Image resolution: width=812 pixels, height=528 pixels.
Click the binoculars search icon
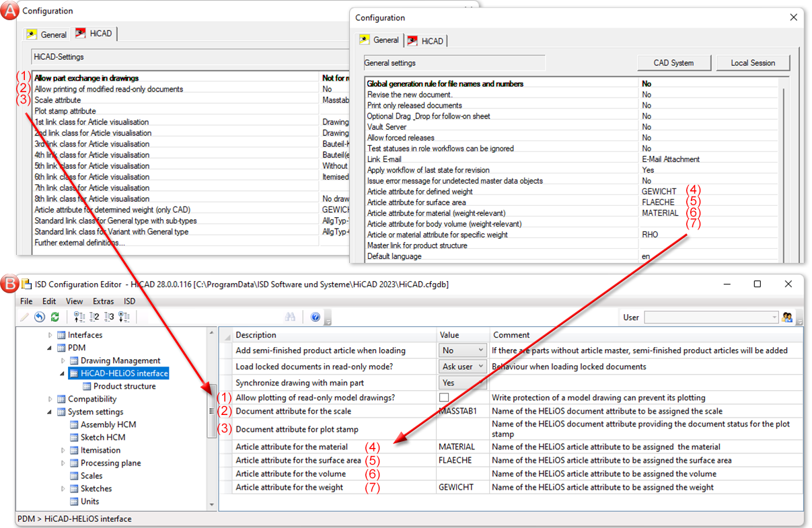tap(290, 317)
